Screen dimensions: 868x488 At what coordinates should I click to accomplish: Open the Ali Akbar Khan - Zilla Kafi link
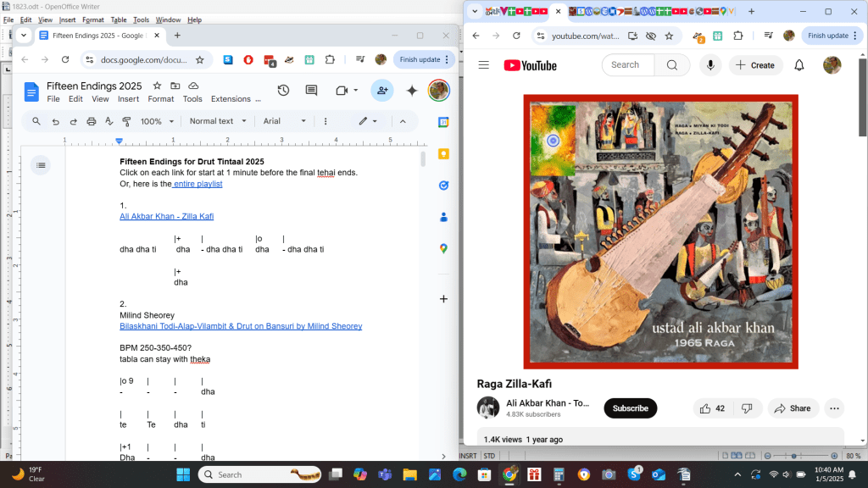pyautogui.click(x=166, y=217)
